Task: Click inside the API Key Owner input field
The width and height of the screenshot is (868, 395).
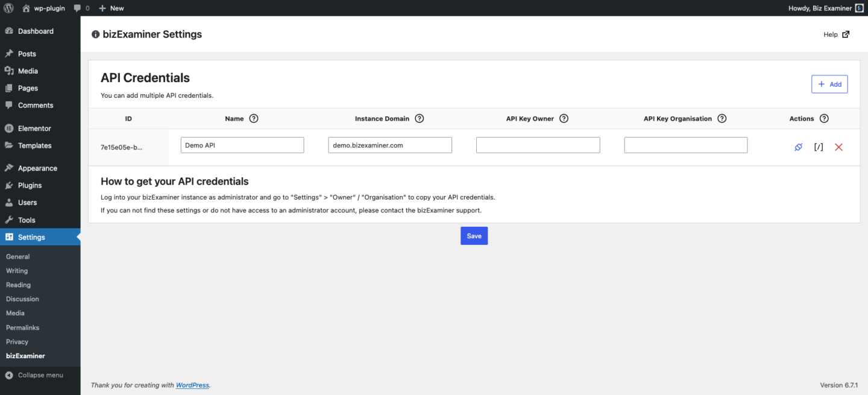Action: tap(538, 145)
